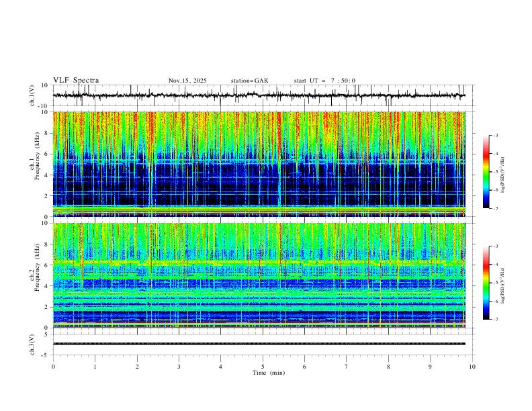Viewport: 532px width, 411px height.
Task: Click the "ch.1(V)" waveform axis label
Action: [32, 95]
